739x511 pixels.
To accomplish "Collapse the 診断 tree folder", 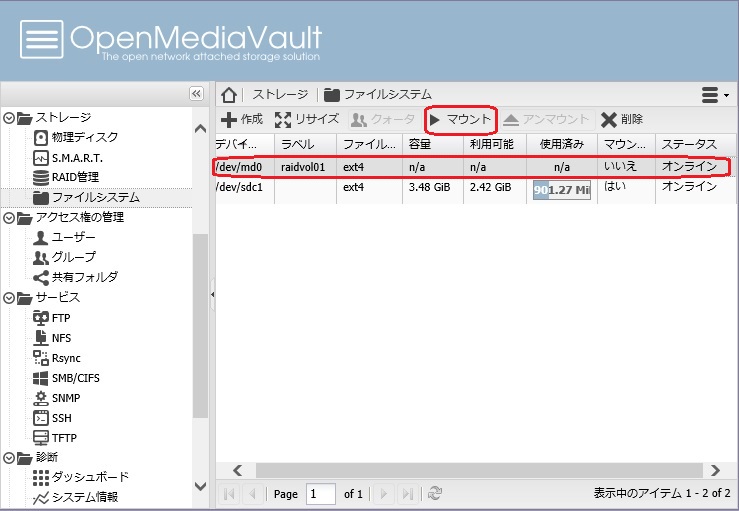I will [9, 458].
